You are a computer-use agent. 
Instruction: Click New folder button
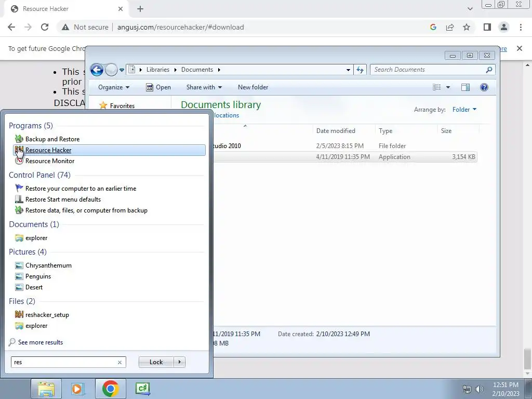253,87
